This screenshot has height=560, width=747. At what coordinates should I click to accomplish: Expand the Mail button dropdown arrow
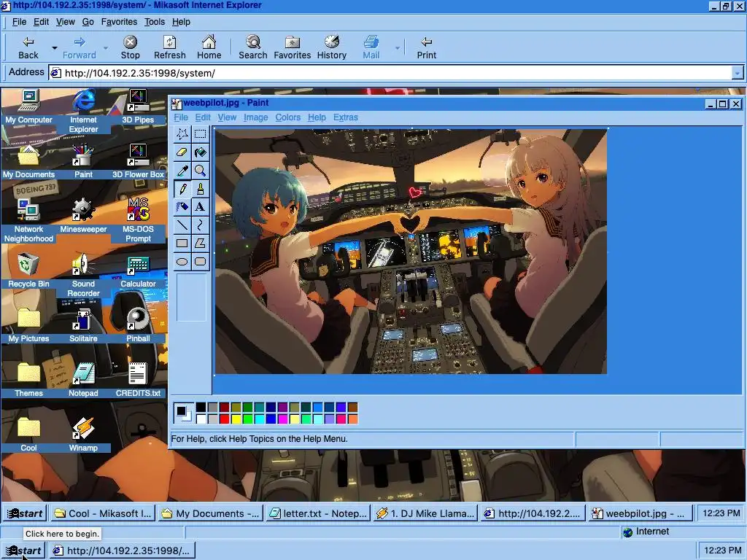[398, 47]
